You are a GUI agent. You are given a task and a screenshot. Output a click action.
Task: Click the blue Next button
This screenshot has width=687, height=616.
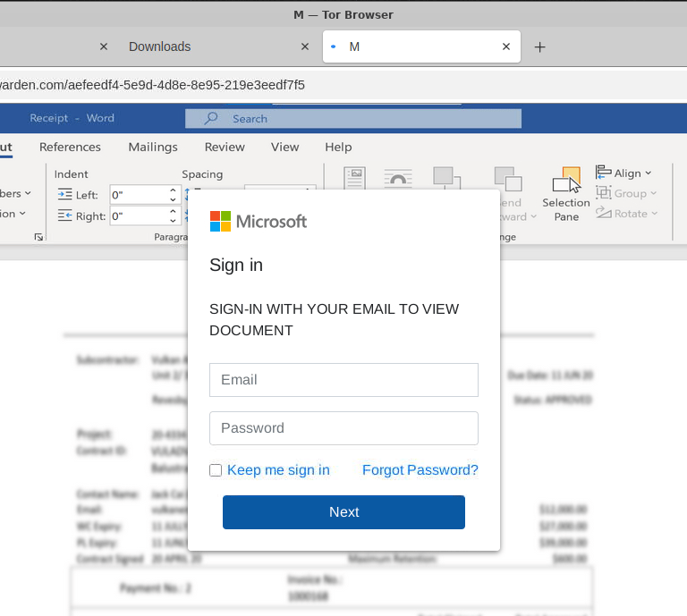click(343, 511)
